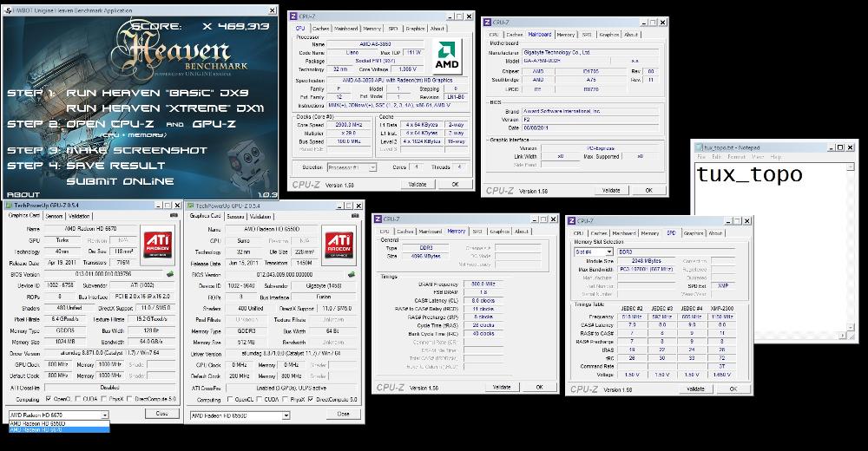
Task: Click the screenshot camera icon in the HD 6670 GPU-Z window
Action: 175,216
